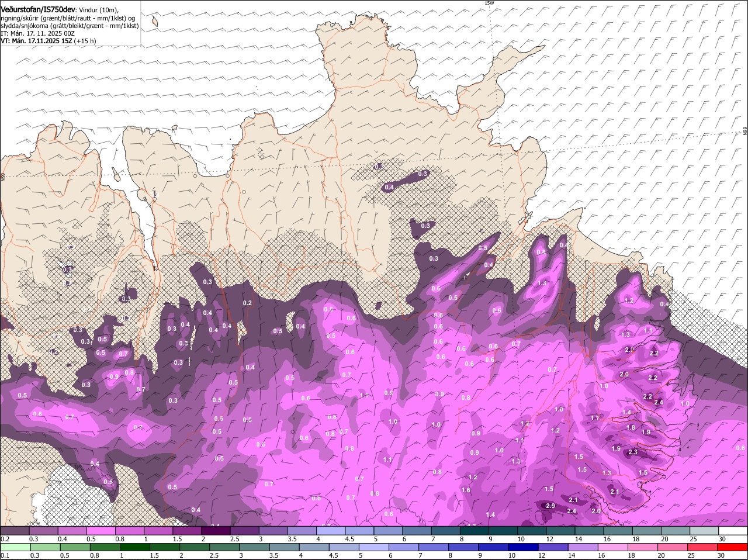
Task: Select top legend swatch between 4 and 4.5
Action: click(331, 531)
